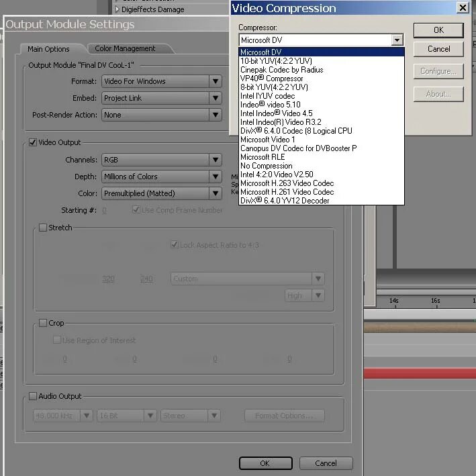Click the 14s mark on timeline ruler
This screenshot has height=476, width=476.
(394, 301)
